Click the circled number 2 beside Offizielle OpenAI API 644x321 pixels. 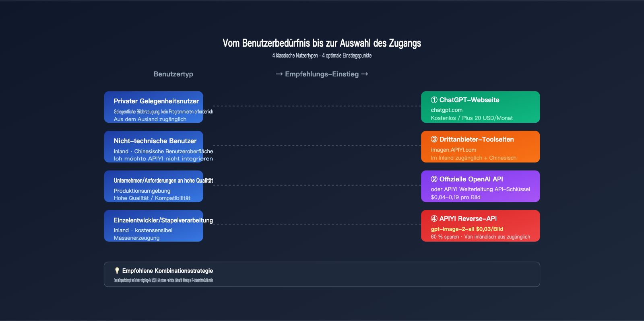coord(434,179)
